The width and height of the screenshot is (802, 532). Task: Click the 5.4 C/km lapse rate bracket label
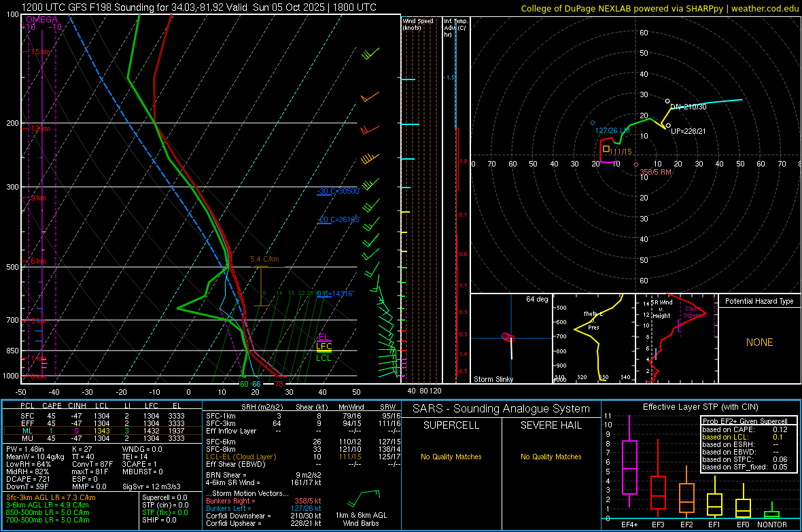264,260
